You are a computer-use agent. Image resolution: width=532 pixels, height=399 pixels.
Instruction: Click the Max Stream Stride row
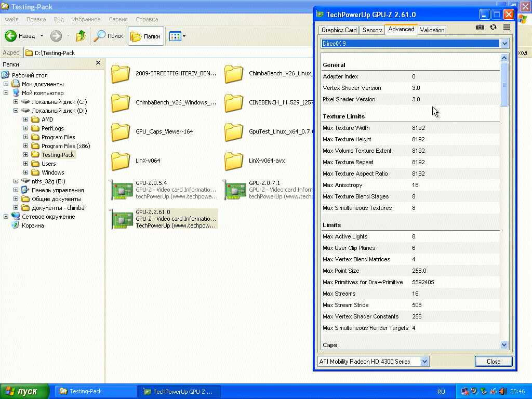pyautogui.click(x=410, y=305)
